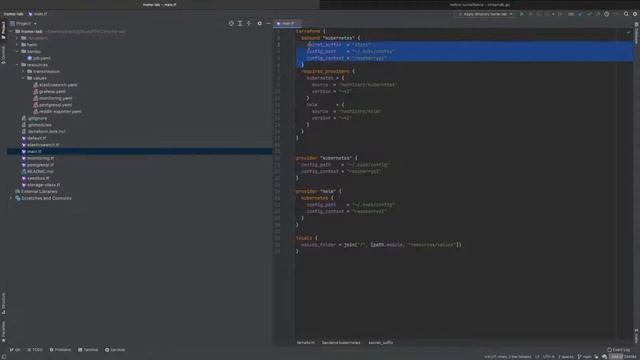Open the Commit side tab on left strip

pyautogui.click(x=3, y=55)
